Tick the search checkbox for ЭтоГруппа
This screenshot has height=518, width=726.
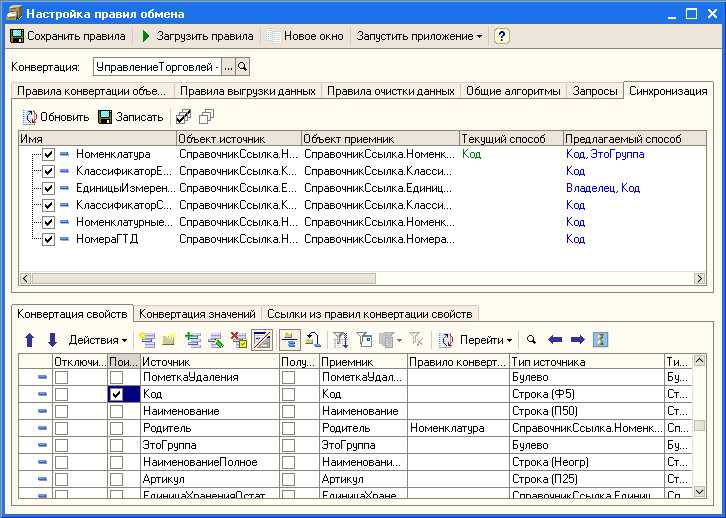[x=117, y=445]
